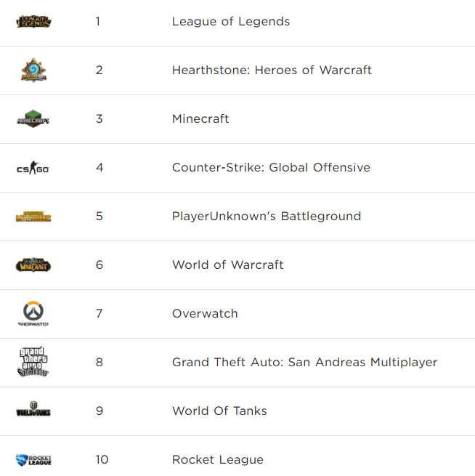475x476 pixels.
Task: Select Counter-Strike: Global Offensive title
Action: point(271,168)
